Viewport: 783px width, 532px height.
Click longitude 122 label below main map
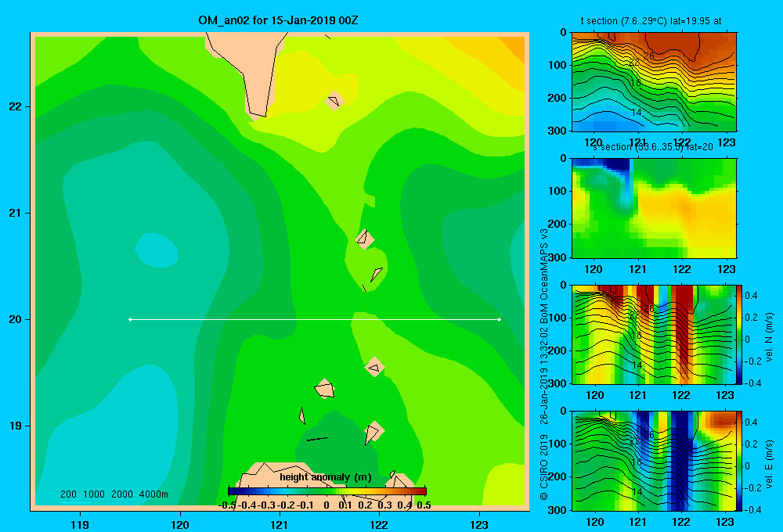379,524
